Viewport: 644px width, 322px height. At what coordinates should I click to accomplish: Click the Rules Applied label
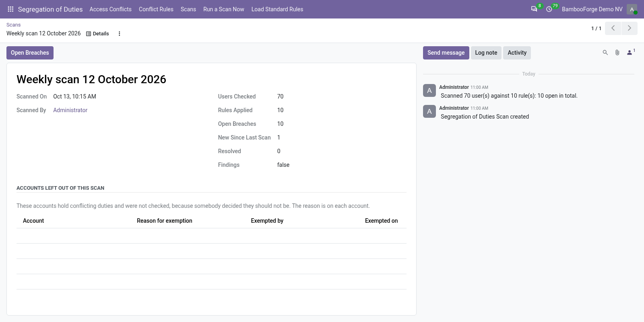click(x=235, y=110)
